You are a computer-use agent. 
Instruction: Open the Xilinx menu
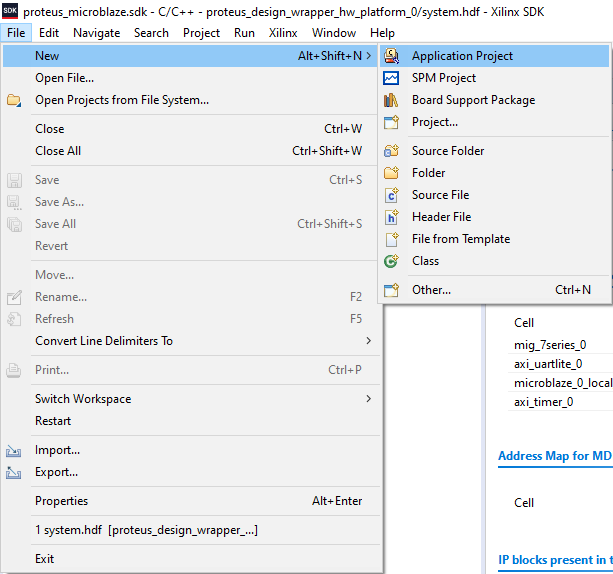click(x=282, y=33)
